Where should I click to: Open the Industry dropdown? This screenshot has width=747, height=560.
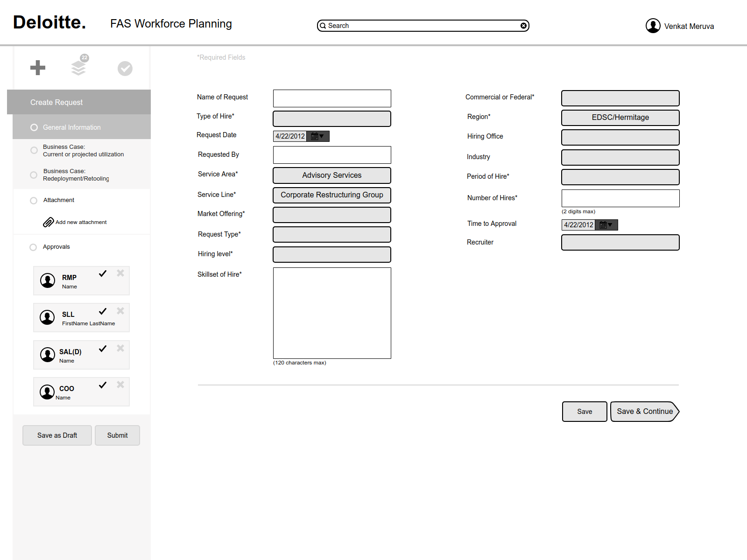click(x=620, y=157)
